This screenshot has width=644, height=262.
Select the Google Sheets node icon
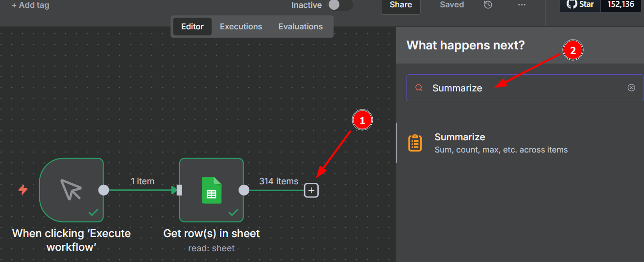pos(212,190)
